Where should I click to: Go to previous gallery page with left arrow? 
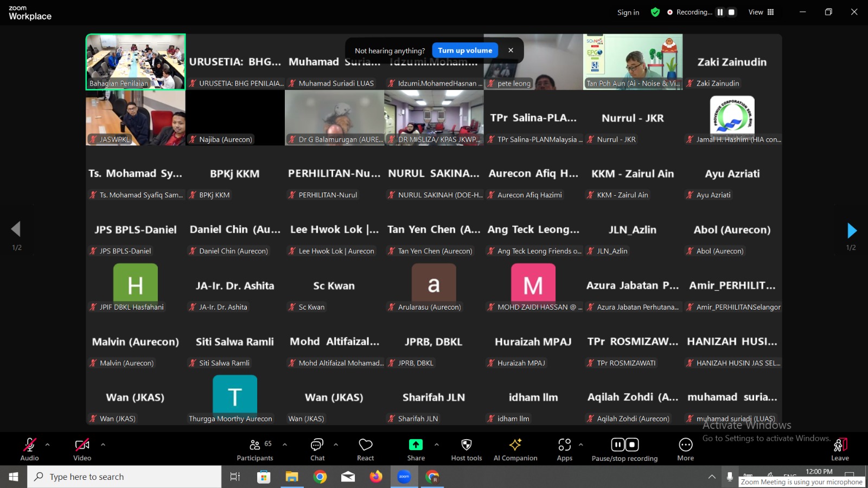pos(16,229)
